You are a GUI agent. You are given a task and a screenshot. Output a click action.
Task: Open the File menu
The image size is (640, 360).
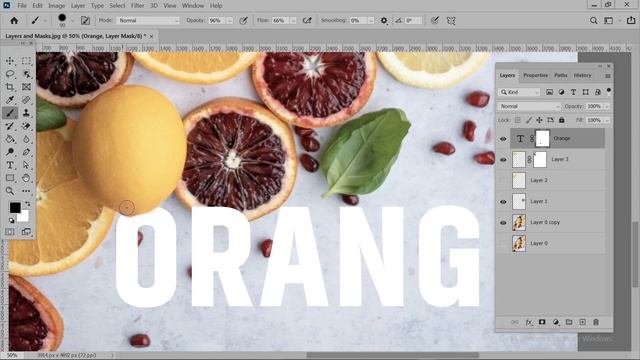click(22, 6)
